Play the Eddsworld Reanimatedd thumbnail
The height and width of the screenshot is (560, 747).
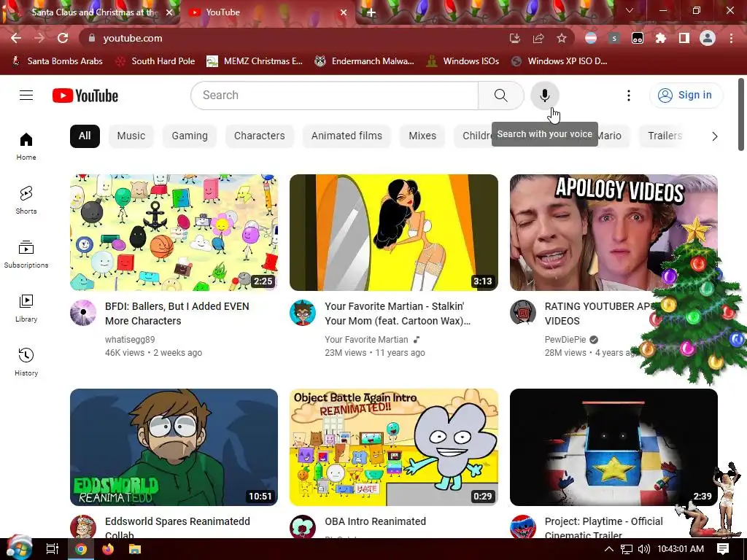(x=174, y=447)
